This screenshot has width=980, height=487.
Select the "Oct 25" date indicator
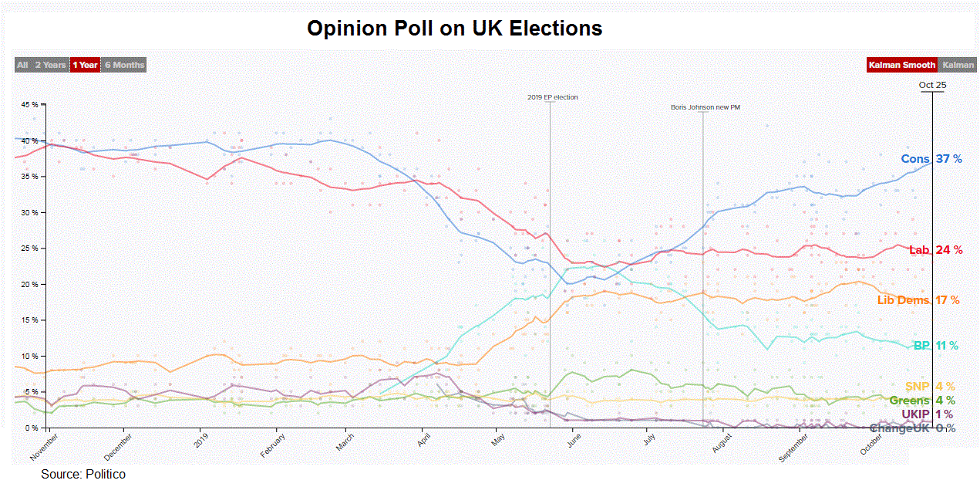click(x=932, y=86)
